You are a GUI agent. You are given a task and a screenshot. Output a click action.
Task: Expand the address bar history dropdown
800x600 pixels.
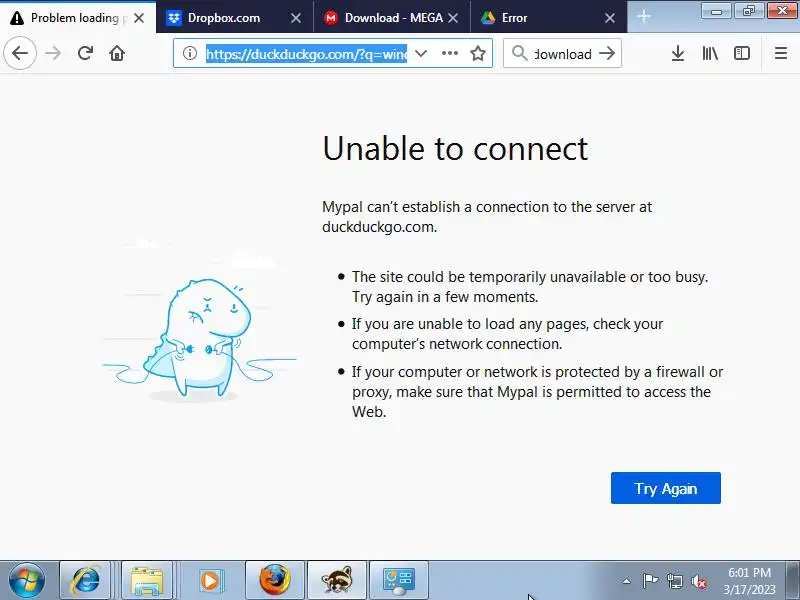[421, 53]
